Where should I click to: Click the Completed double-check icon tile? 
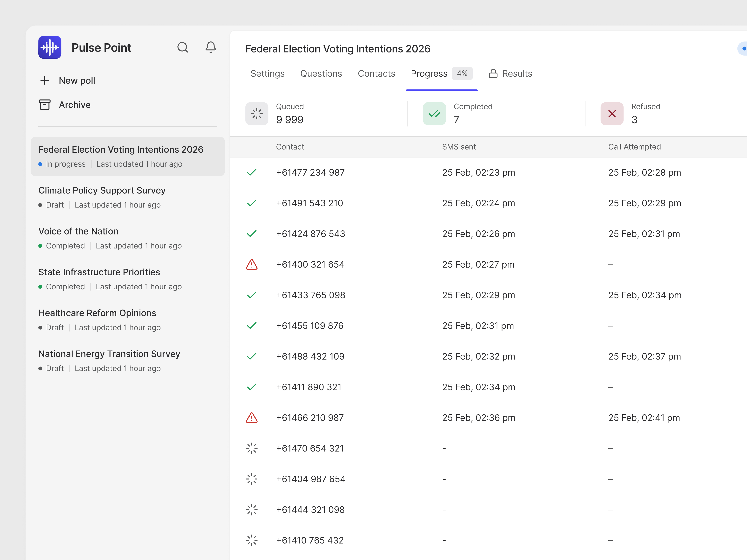(434, 114)
